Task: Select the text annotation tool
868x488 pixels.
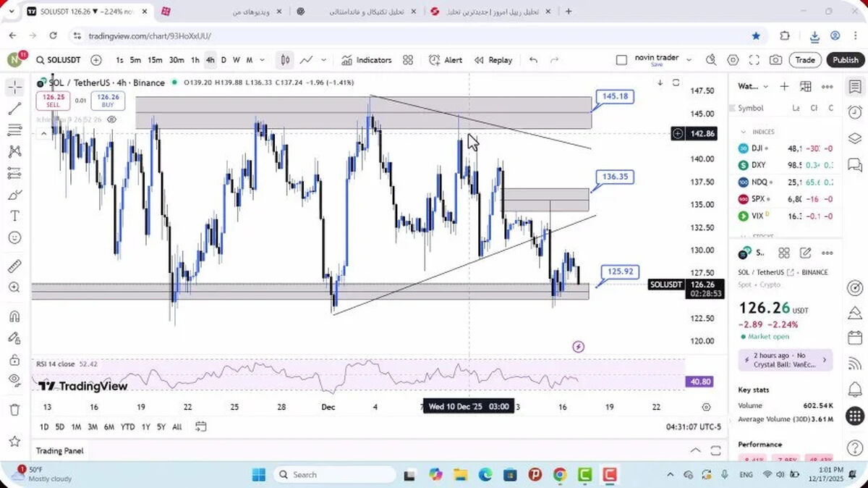Action: point(14,216)
